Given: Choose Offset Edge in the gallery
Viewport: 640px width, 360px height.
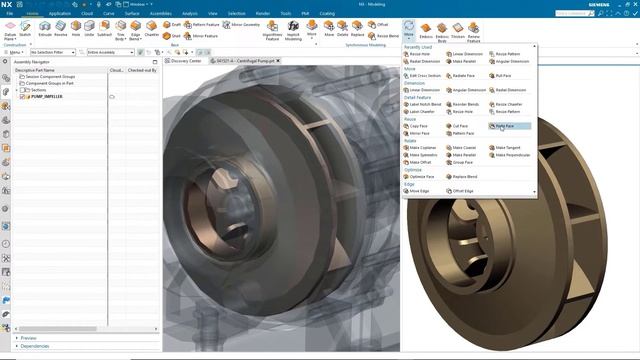Looking at the screenshot, I should pos(460,191).
